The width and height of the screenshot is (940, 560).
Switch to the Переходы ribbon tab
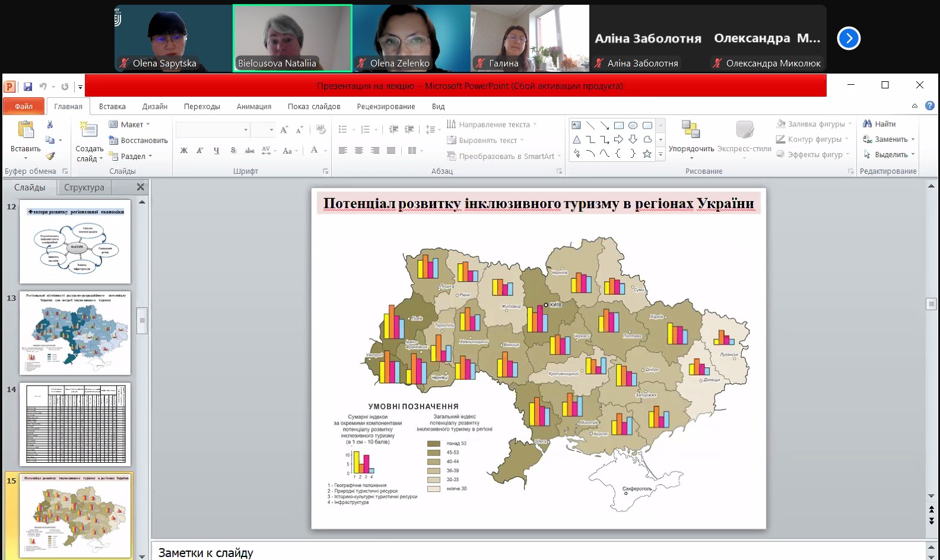[202, 107]
